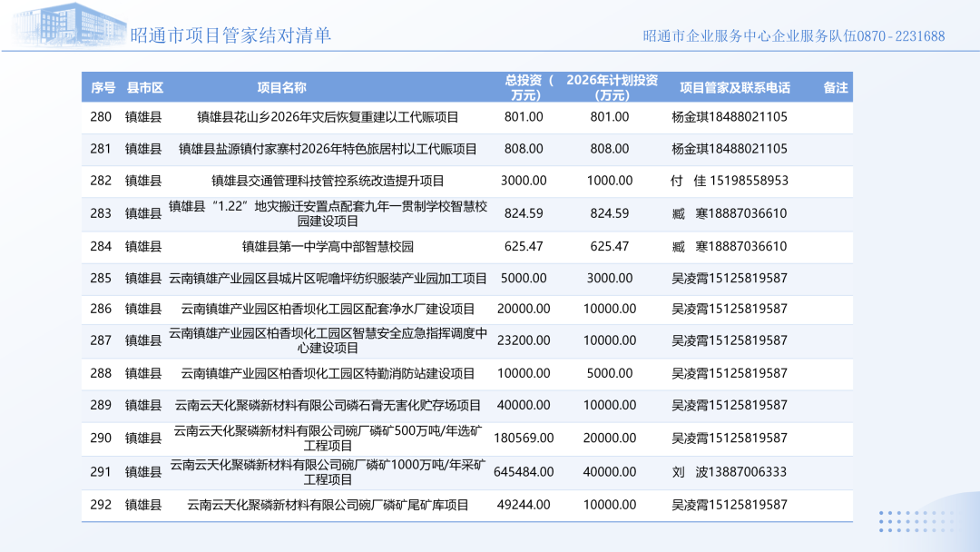Click planned investment 3000.00 in row 285
This screenshot has width=980, height=552.
pos(610,278)
